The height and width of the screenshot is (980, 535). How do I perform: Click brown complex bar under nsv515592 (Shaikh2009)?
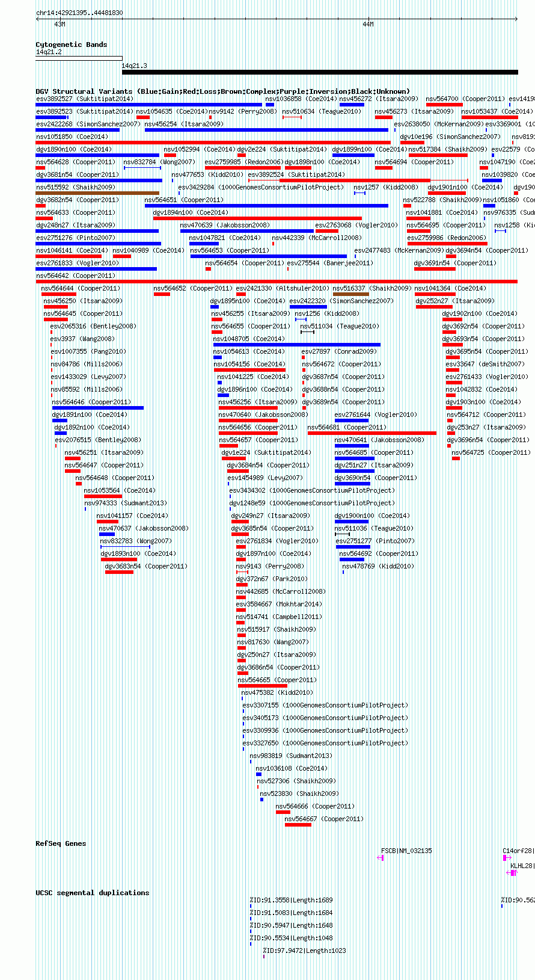[x=97, y=193]
